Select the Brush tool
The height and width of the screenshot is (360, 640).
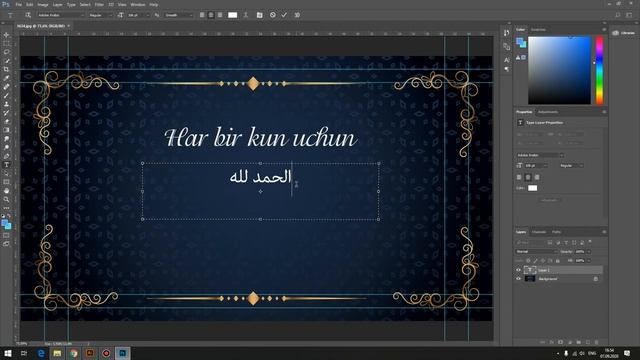click(6, 96)
